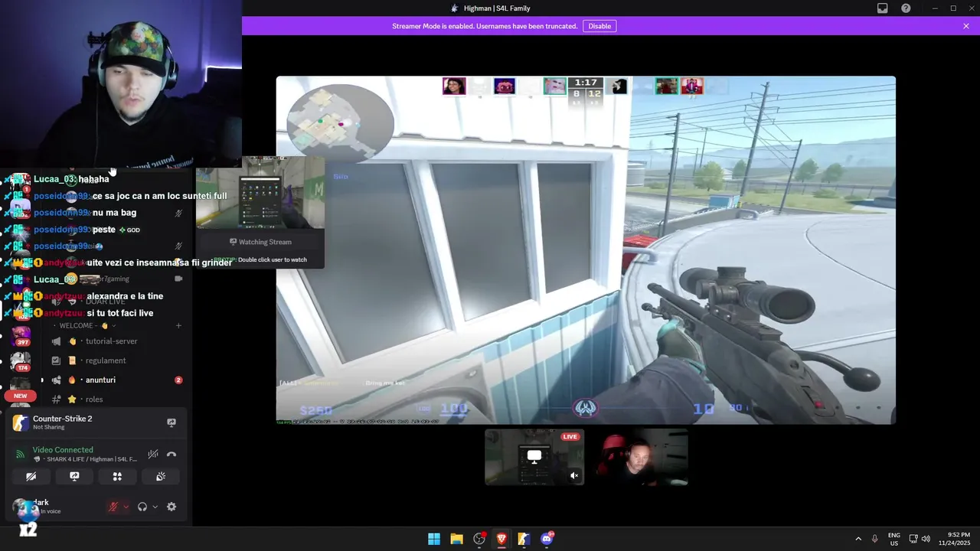The height and width of the screenshot is (551, 980).
Task: Open server icon with 397 badge
Action: point(21,335)
